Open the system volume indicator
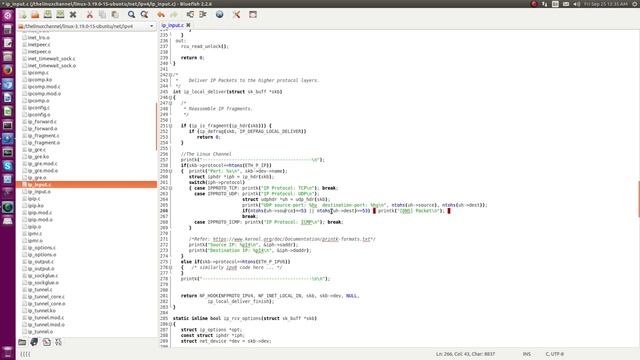This screenshot has width=640, height=360. pos(576,4)
